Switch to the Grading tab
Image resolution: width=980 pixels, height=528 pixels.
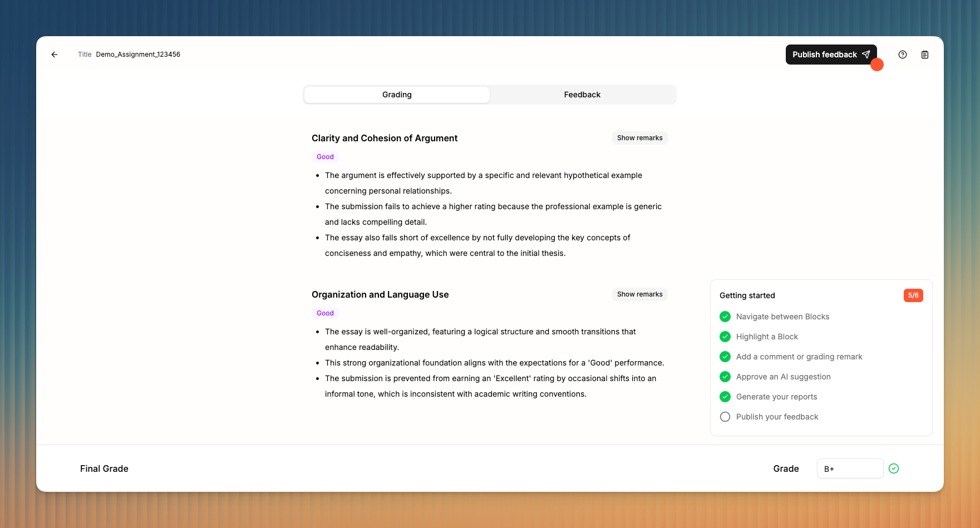click(397, 95)
